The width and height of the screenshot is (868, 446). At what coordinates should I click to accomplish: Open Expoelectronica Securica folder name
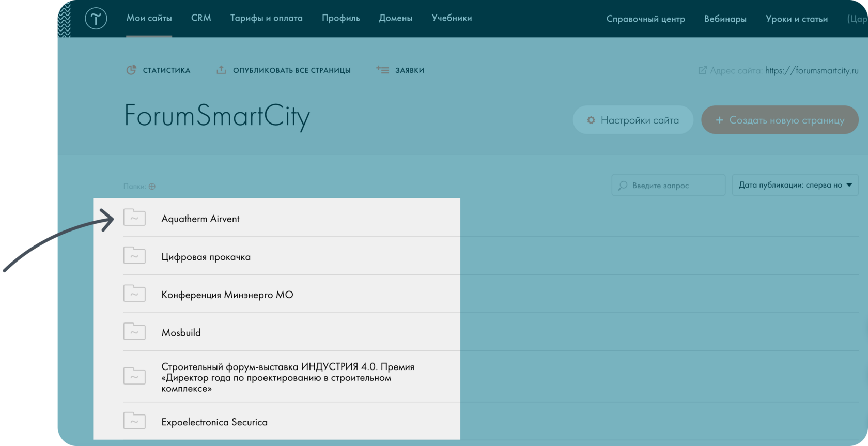click(x=214, y=422)
